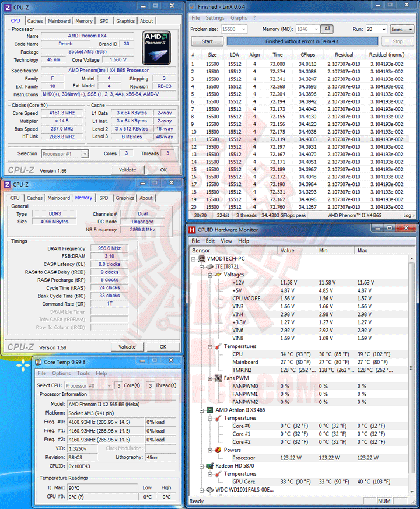Image resolution: width=420 pixels, height=509 pixels.
Task: Click the Radeon HD 5870 card icon
Action: tap(210, 466)
